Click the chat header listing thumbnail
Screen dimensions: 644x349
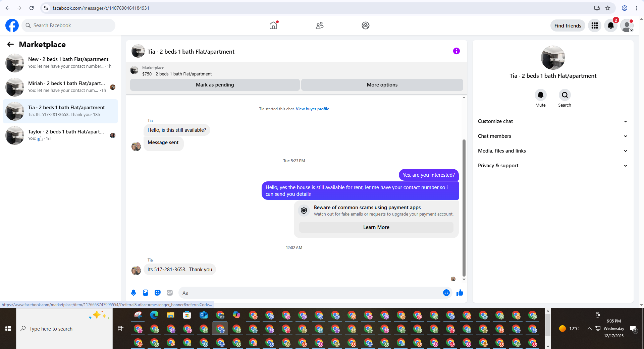tap(138, 51)
